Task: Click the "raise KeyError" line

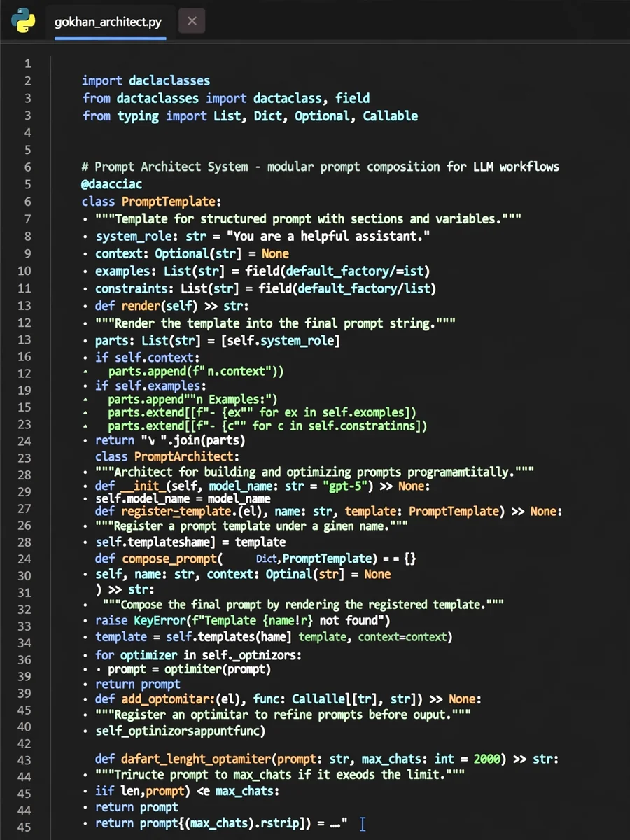Action: (243, 620)
